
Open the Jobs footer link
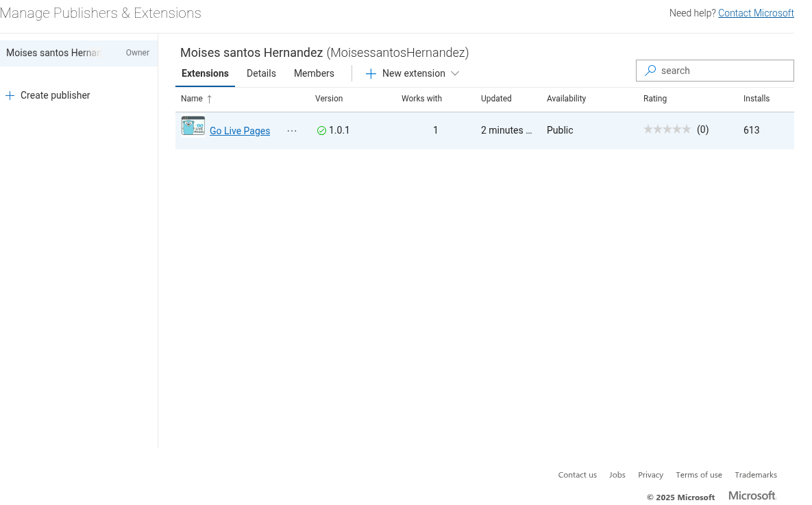point(617,475)
